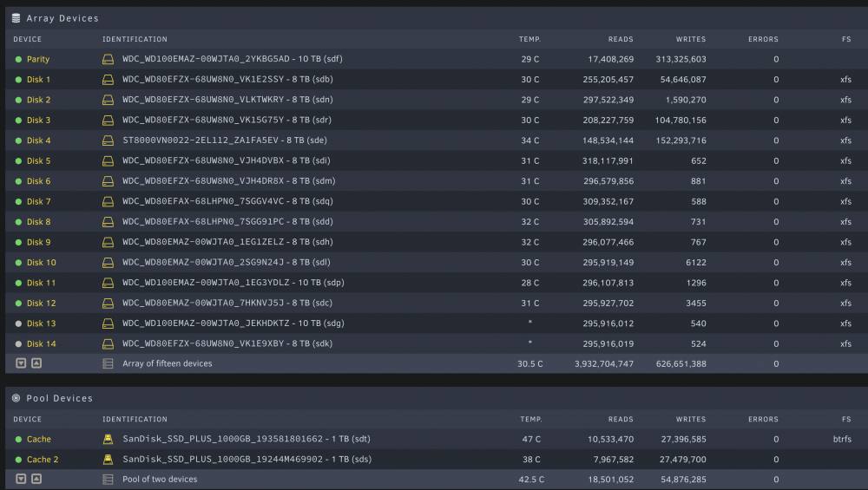Toggle the Parity green status indicator
This screenshot has width=868, height=490.
(x=18, y=59)
